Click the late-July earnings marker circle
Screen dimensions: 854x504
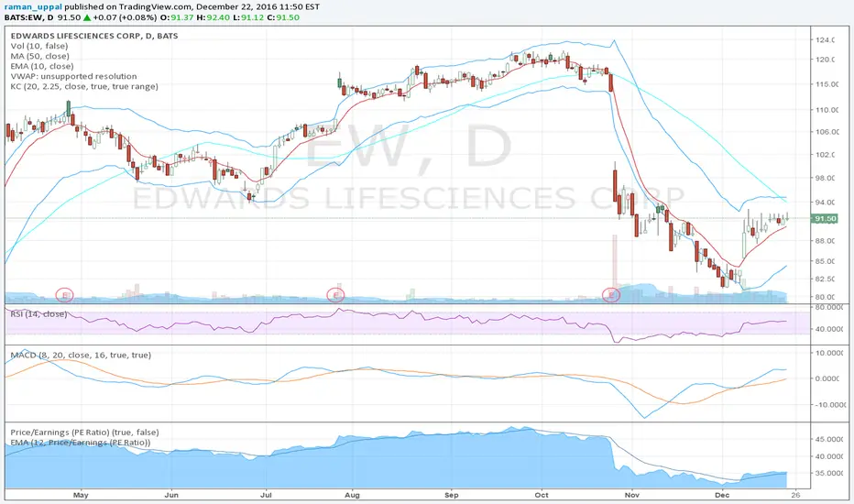335,295
